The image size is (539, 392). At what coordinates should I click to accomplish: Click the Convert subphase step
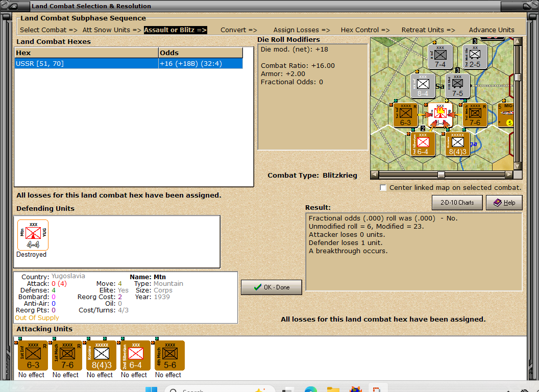pos(238,30)
